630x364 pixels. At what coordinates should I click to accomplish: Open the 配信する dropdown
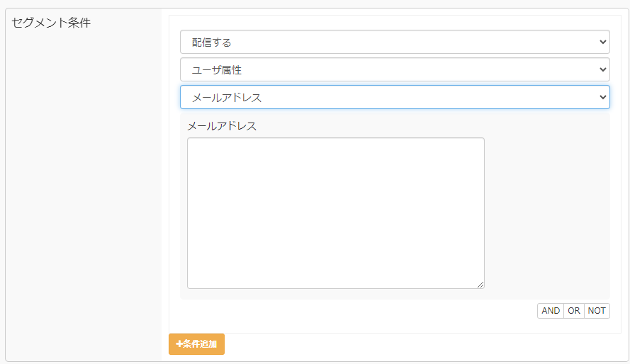click(x=394, y=42)
